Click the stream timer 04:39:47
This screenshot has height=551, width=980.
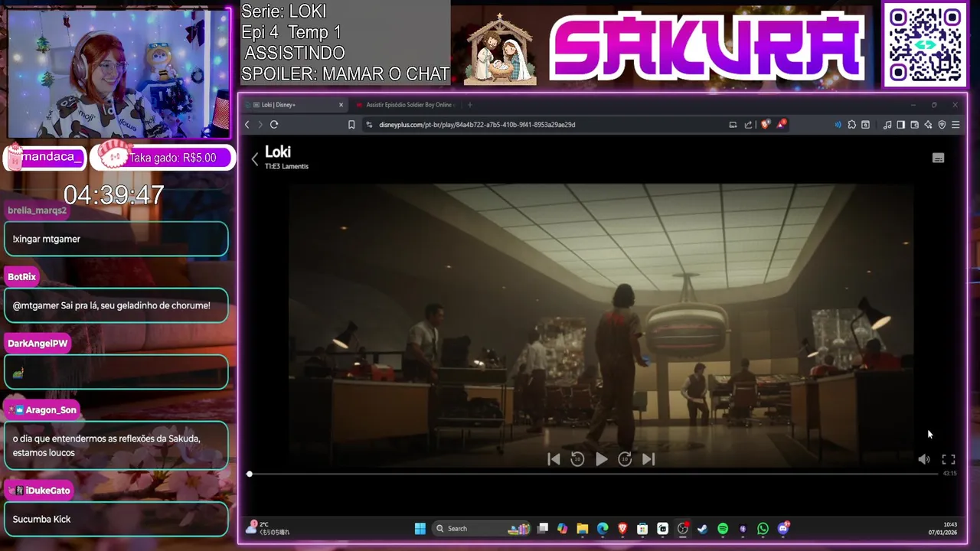pyautogui.click(x=113, y=195)
